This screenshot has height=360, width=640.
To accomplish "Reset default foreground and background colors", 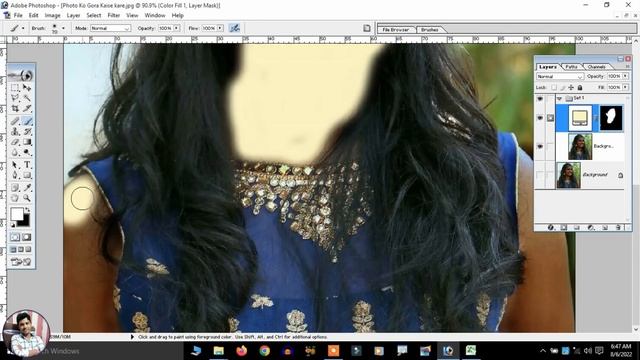I will tap(13, 225).
